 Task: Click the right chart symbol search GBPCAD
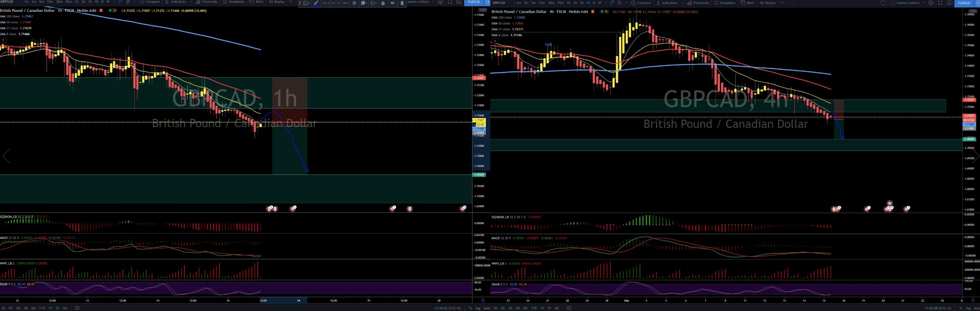pos(499,3)
